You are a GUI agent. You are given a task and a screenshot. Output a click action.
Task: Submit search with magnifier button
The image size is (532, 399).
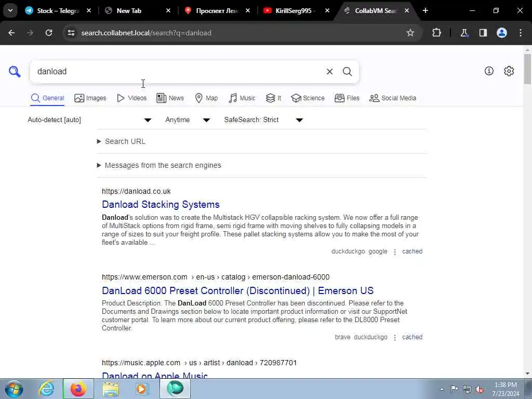pos(347,72)
